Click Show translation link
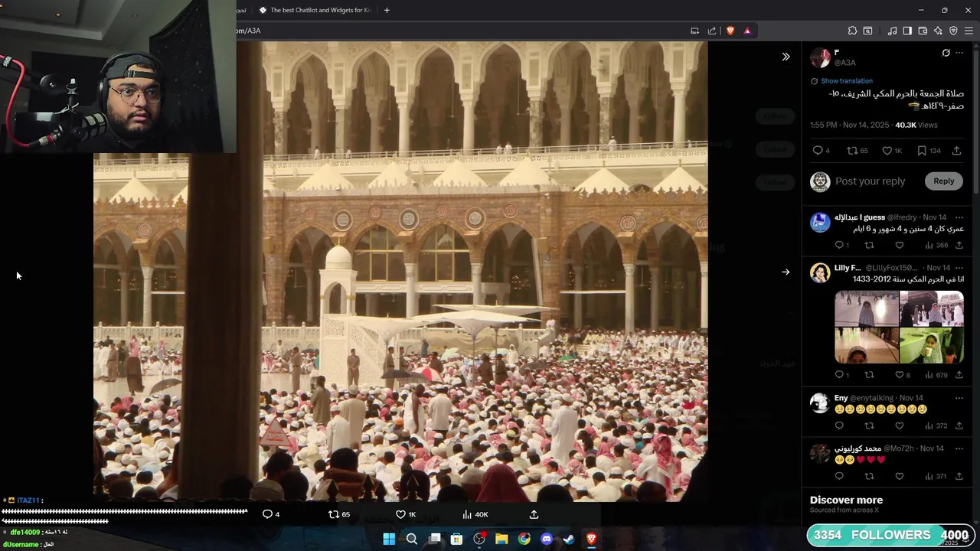This screenshot has height=551, width=980. pyautogui.click(x=846, y=81)
